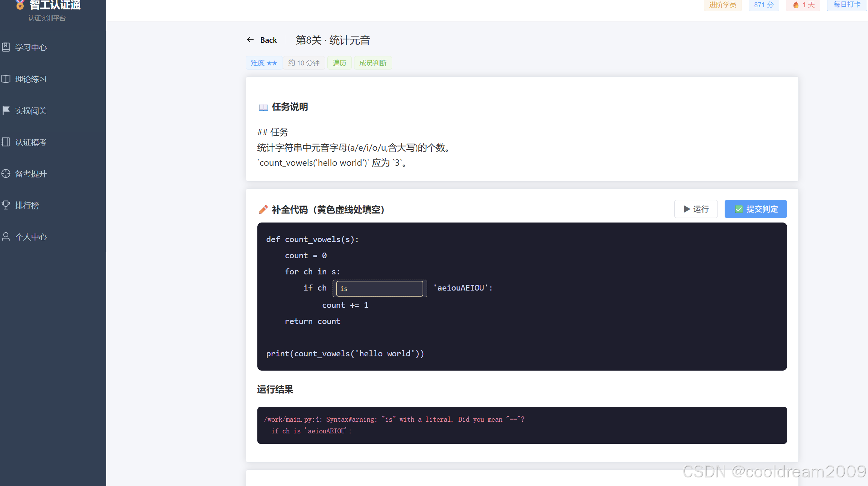Click the 实操闯关 flag icon
This screenshot has width=868, height=486.
pyautogui.click(x=6, y=110)
